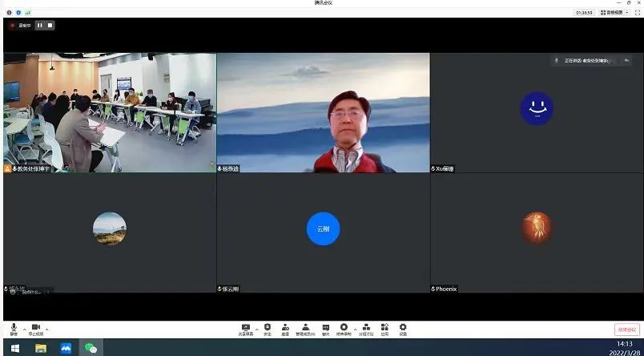644x356 pixels.
Task: Open breakout rooms icon
Action: click(x=366, y=328)
